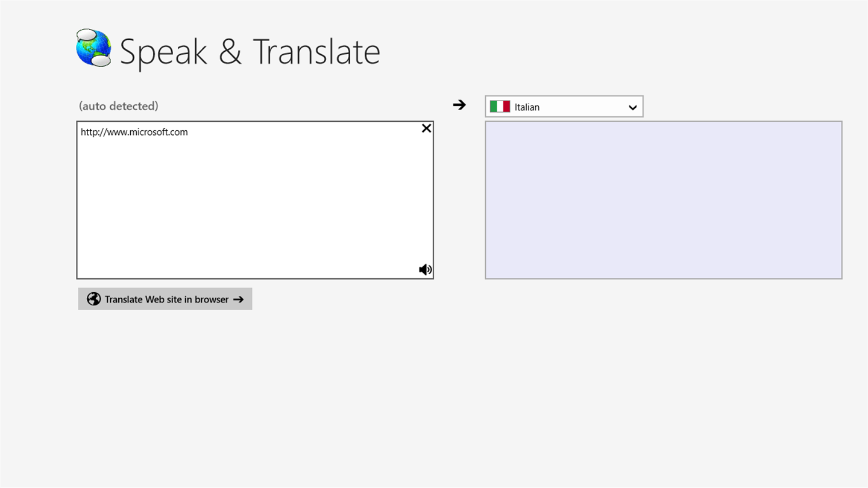Screen dimensions: 868x488
Task: Click the arrow icon left of language selector
Action: 459,105
